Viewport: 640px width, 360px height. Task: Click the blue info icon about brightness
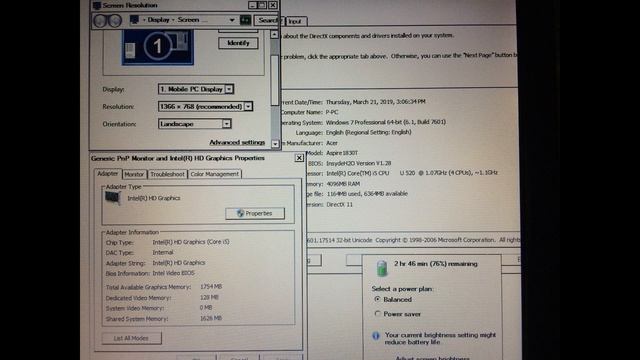point(376,336)
